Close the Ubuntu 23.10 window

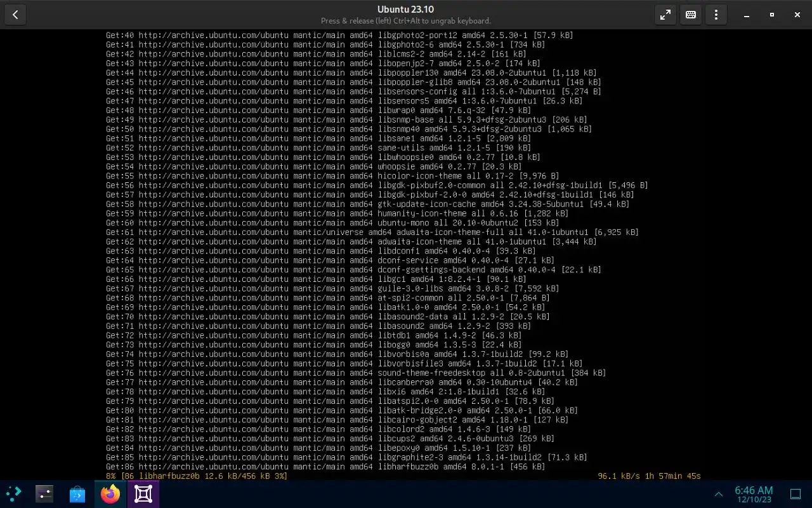[797, 15]
